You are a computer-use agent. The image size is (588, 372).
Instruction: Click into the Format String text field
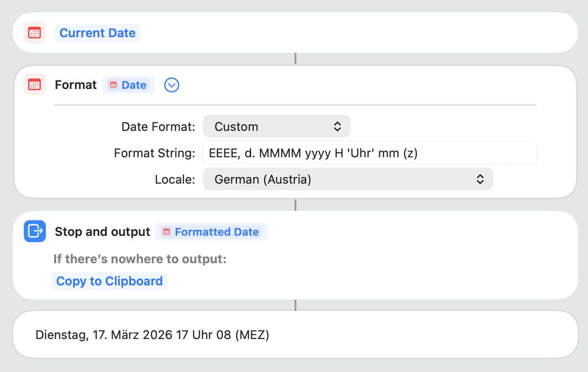[x=370, y=153]
